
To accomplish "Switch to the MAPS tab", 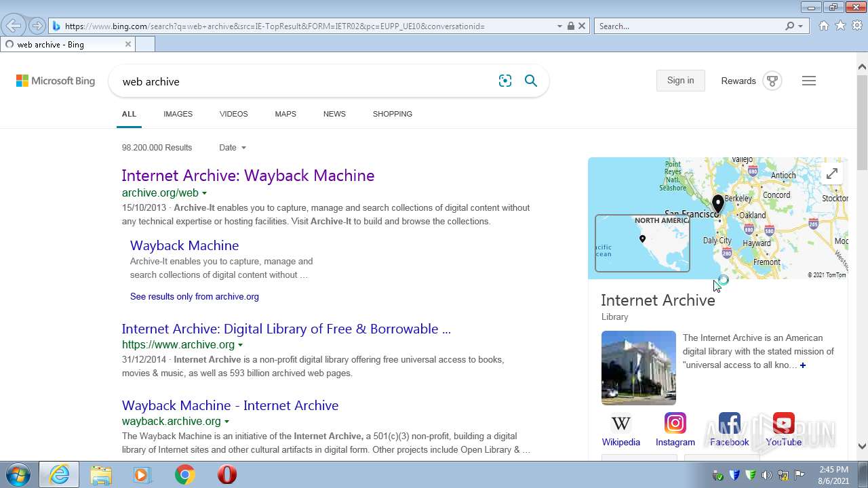I will (x=285, y=114).
